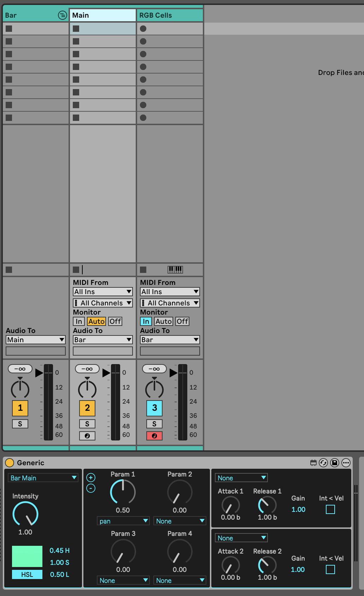The width and height of the screenshot is (364, 596).
Task: Set Main track Monitor to In
Action: (79, 321)
